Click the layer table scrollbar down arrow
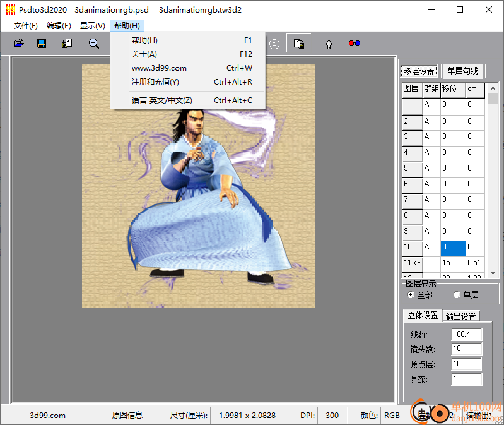The image size is (504, 425). click(x=493, y=273)
